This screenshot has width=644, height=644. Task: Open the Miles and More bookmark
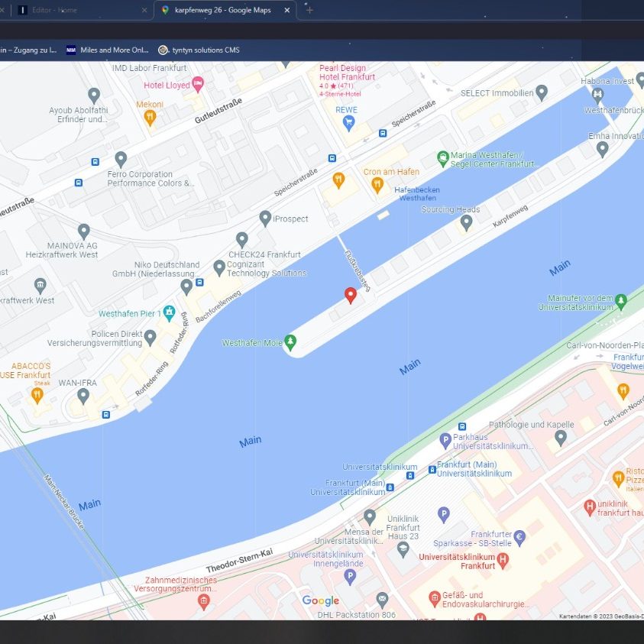(x=108, y=50)
